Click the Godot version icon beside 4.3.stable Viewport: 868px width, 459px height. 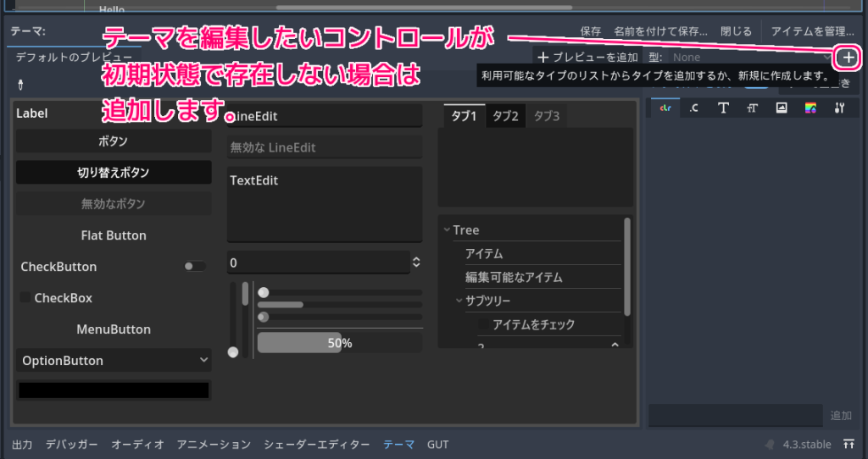click(x=770, y=445)
